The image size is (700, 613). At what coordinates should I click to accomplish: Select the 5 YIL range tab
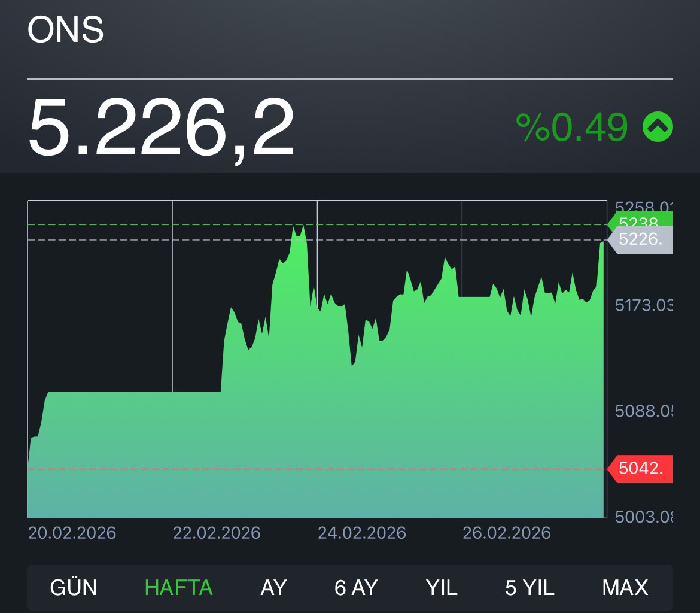coord(529,587)
